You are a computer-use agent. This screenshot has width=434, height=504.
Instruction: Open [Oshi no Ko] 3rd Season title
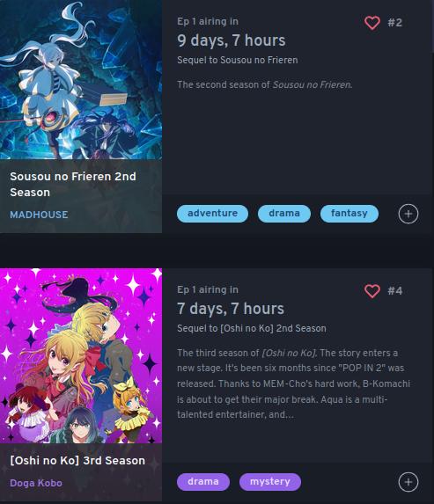[77, 461]
